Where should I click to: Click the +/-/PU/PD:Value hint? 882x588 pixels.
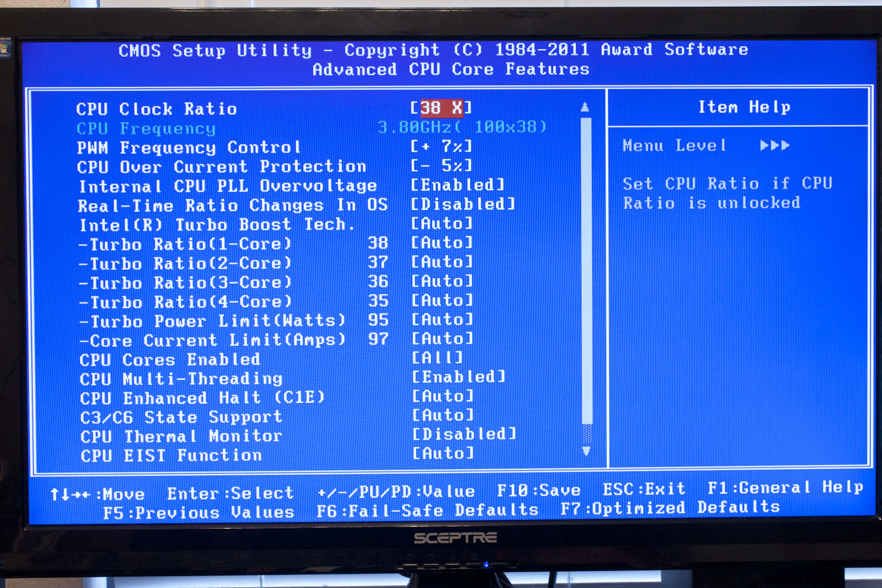click(x=396, y=492)
